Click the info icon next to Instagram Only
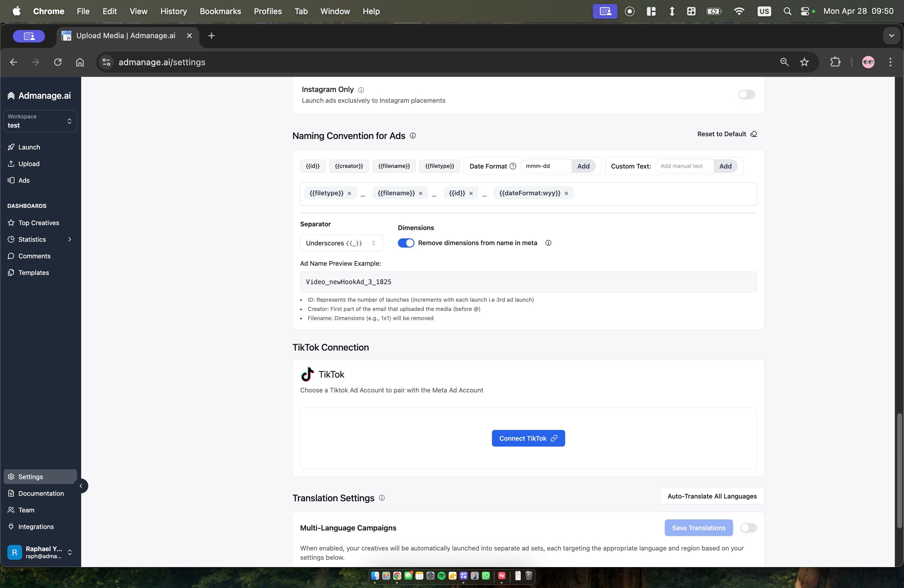This screenshot has height=588, width=904. point(361,90)
